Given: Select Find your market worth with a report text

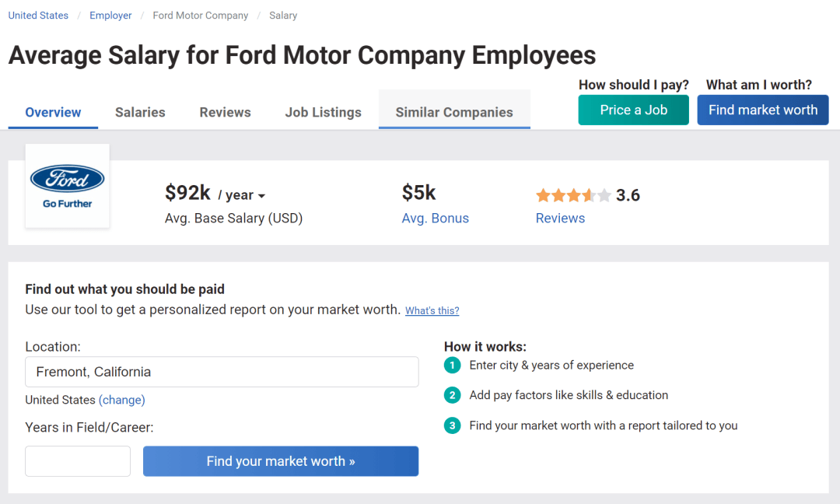Looking at the screenshot, I should pos(604,425).
